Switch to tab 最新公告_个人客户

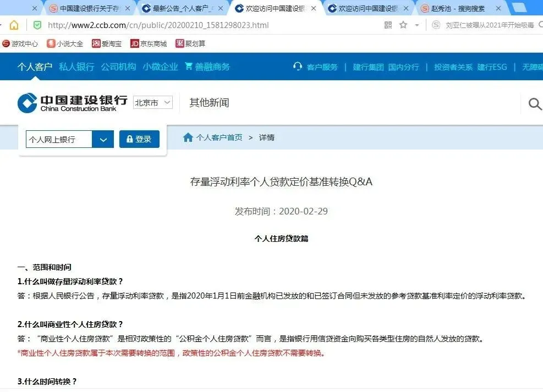183,8
